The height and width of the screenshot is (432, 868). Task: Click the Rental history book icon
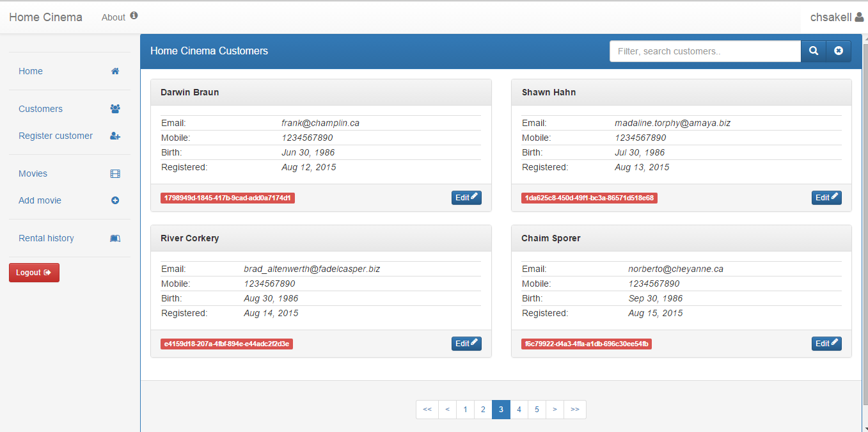click(115, 238)
